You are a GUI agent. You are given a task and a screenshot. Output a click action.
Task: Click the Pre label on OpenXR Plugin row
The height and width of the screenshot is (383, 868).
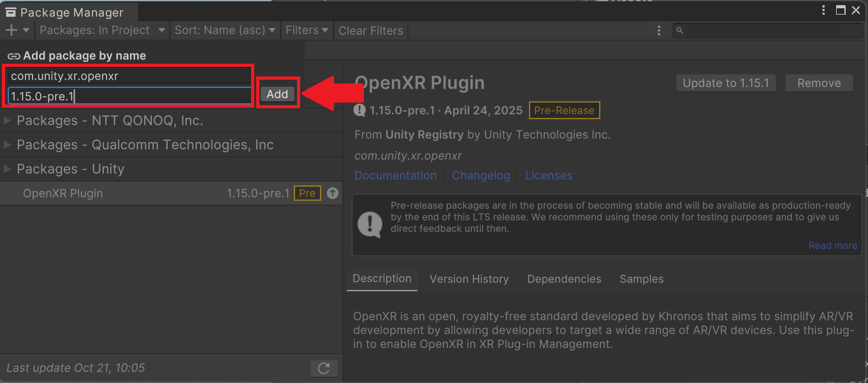(x=307, y=193)
